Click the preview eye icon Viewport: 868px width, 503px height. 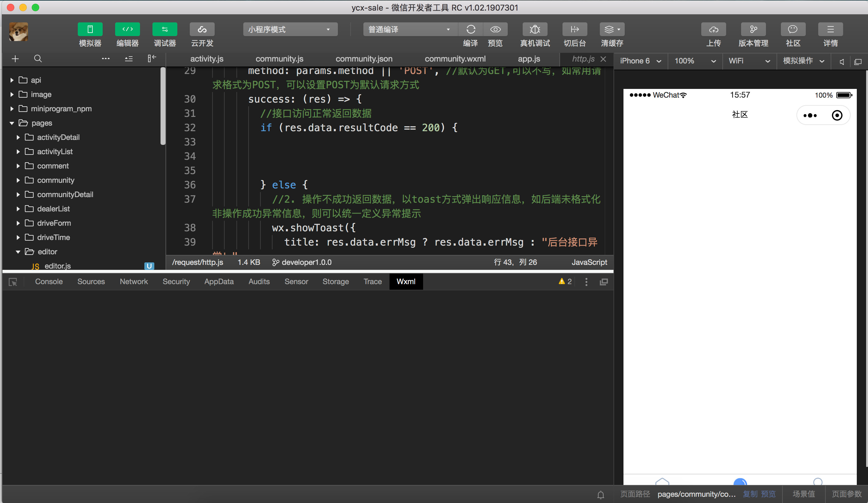pos(495,30)
